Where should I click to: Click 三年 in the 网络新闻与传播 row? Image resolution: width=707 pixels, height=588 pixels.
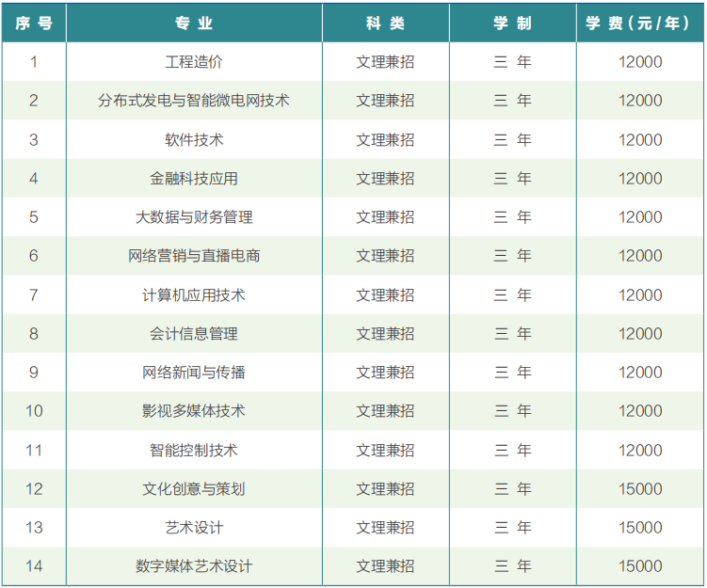pyautogui.click(x=513, y=373)
